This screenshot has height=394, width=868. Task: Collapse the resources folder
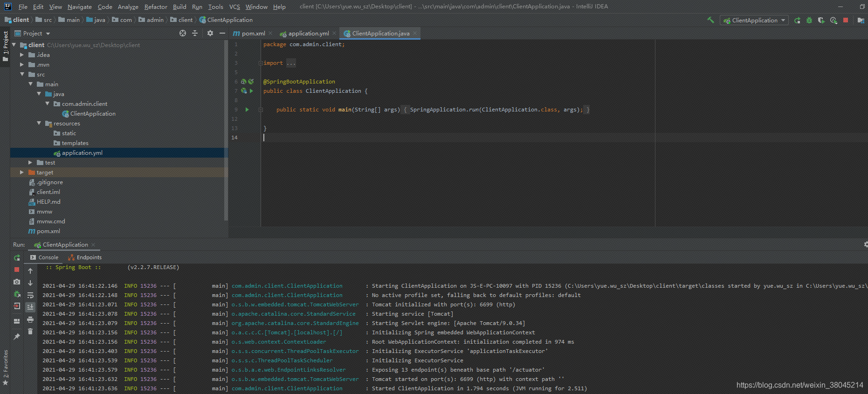[x=39, y=123]
